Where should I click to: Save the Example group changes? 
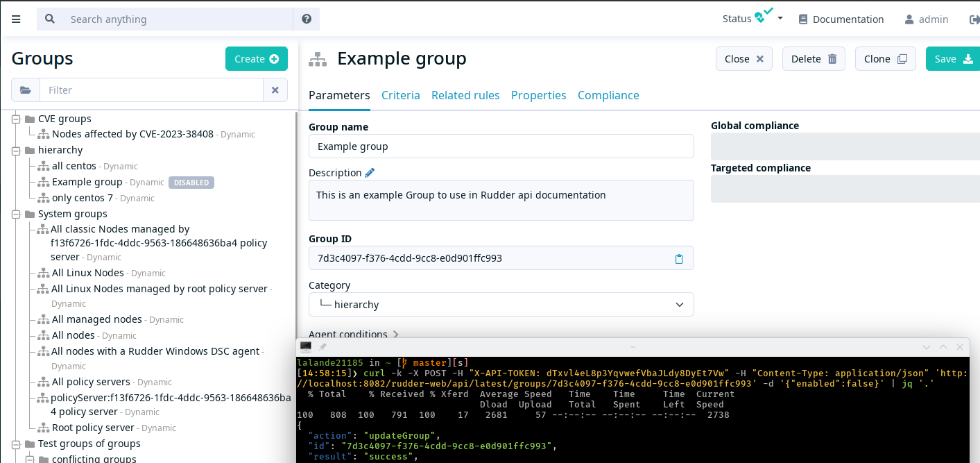point(954,59)
